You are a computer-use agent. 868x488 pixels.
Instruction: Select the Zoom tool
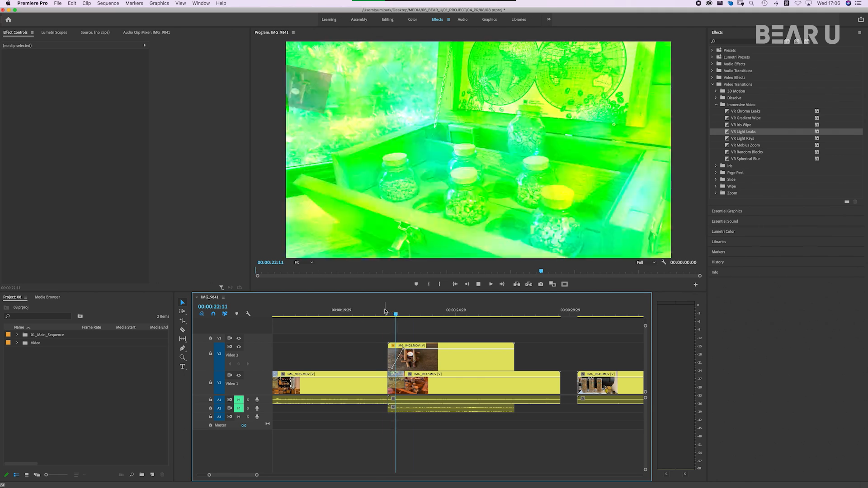tap(183, 357)
